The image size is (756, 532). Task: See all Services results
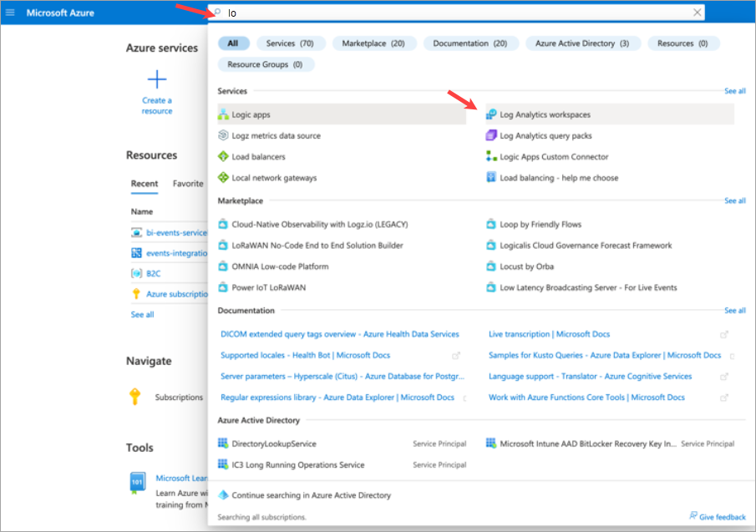[x=735, y=91]
